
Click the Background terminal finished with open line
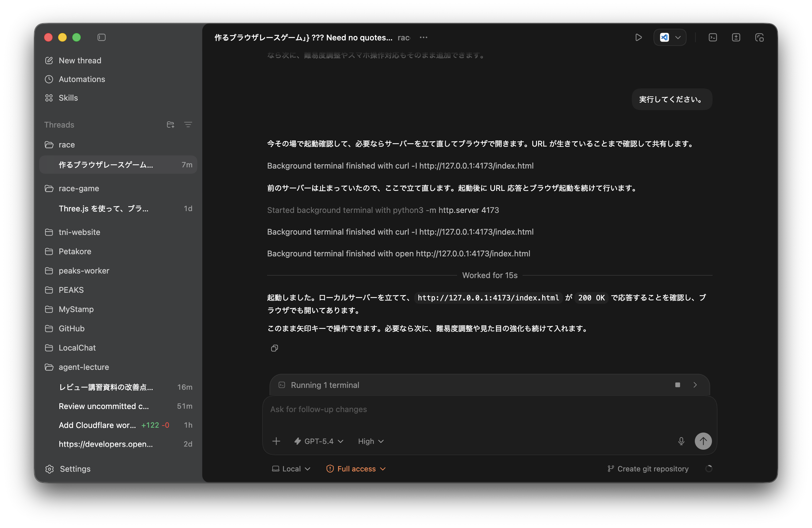(398, 253)
